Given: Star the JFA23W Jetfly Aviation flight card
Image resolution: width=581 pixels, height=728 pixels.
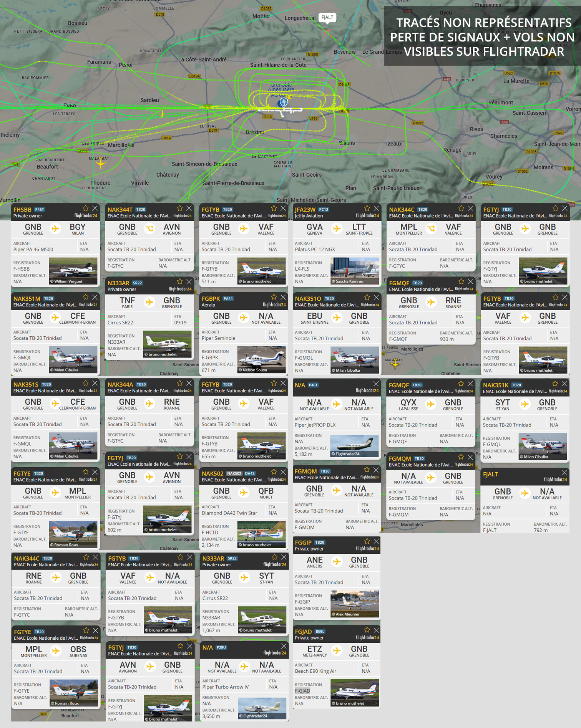Looking at the screenshot, I should tap(367, 208).
